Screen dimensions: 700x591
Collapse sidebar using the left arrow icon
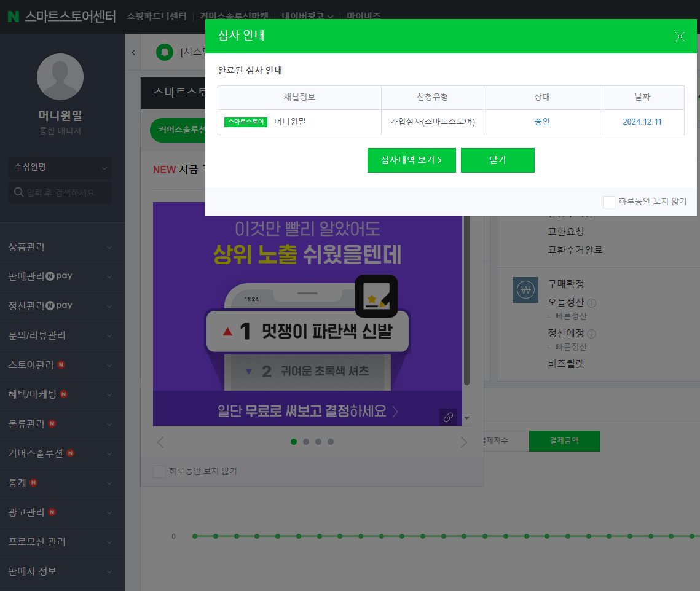pyautogui.click(x=133, y=52)
